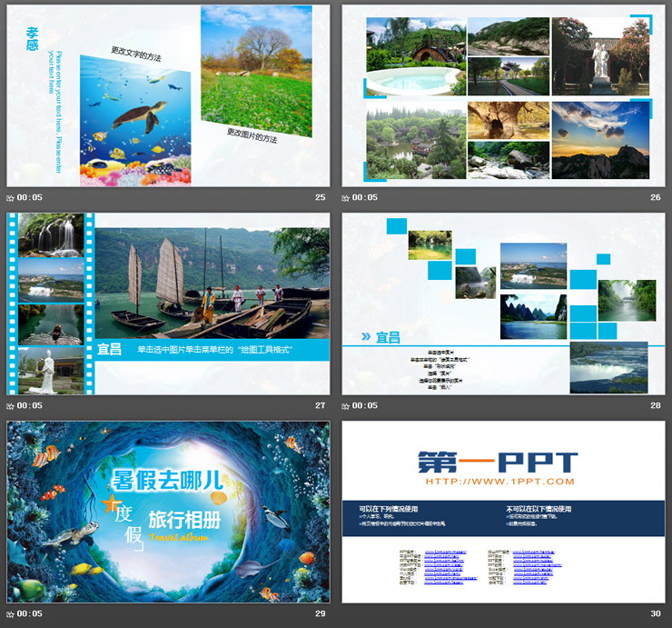Viewport: 672px width, 628px height.
Task: Click the transition star icon under slide 25
Action: (x=11, y=197)
